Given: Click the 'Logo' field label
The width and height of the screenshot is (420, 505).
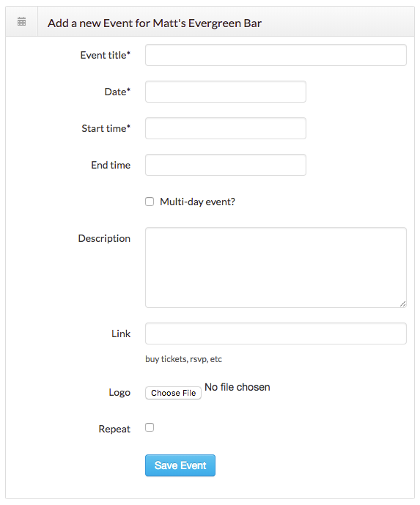Looking at the screenshot, I should pos(119,392).
